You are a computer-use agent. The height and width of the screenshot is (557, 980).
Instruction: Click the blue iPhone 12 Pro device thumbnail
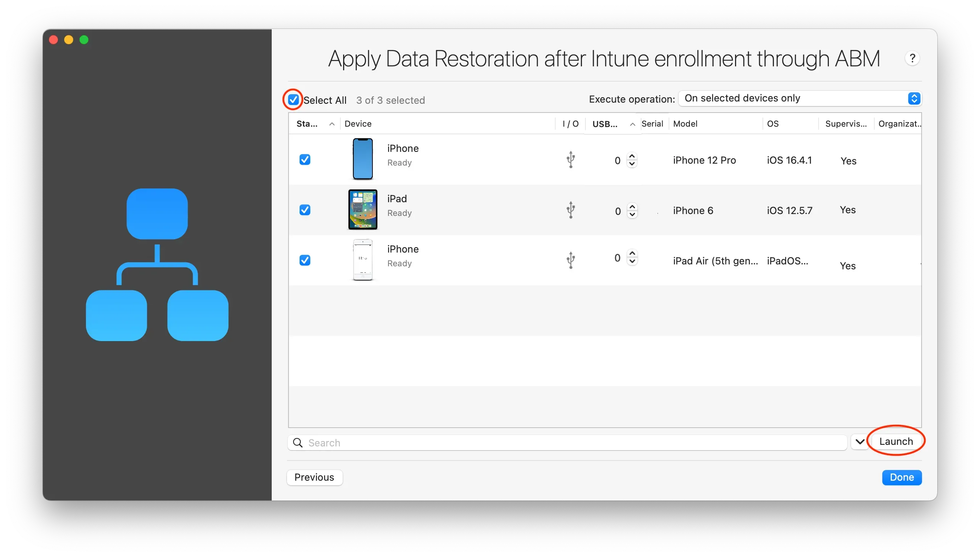363,159
